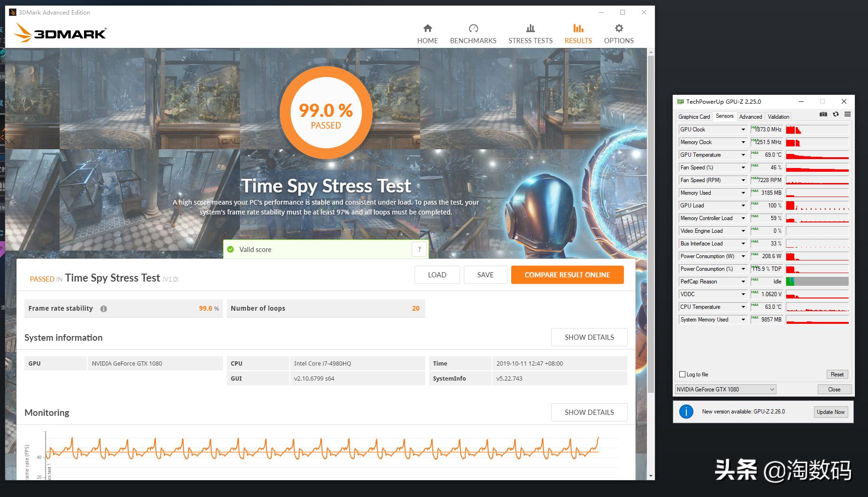Click the GPU Temperature sensor graph
Screen dimensions: 868x497
(x=817, y=155)
